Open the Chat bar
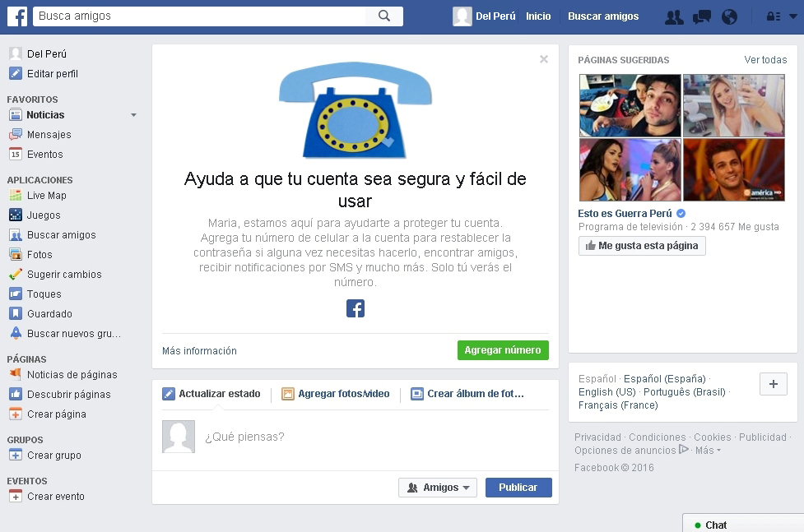 (x=743, y=523)
